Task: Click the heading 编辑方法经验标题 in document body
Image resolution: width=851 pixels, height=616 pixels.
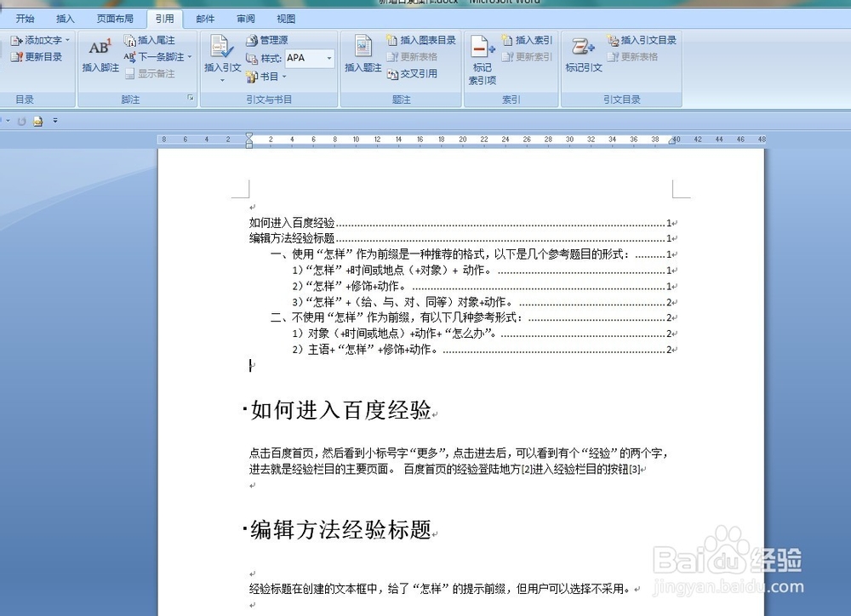Action: pyautogui.click(x=341, y=530)
